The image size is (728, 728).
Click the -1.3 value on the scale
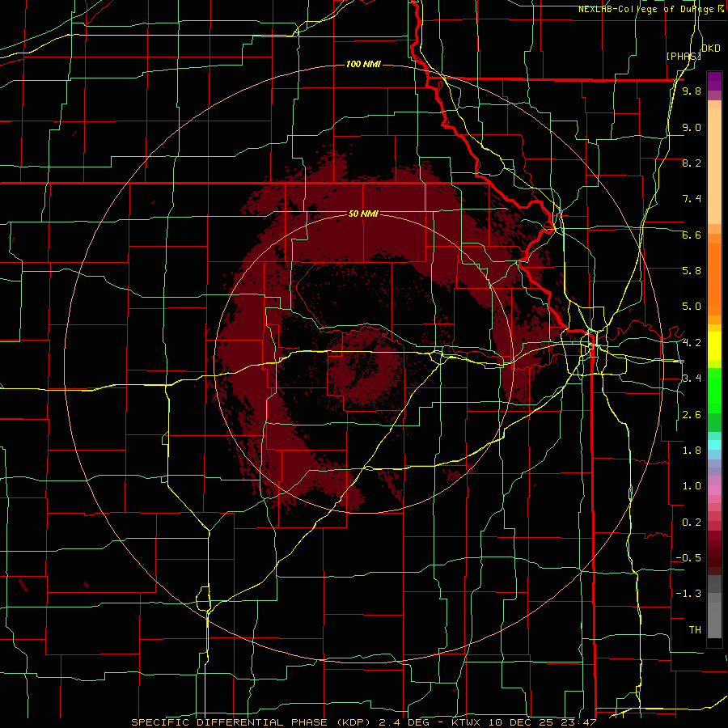(x=688, y=594)
